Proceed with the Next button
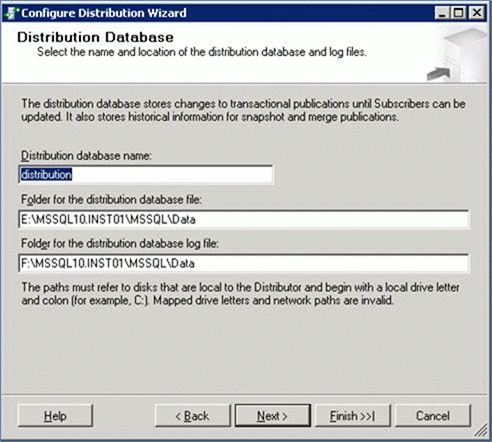This screenshot has height=442, width=492. click(273, 416)
